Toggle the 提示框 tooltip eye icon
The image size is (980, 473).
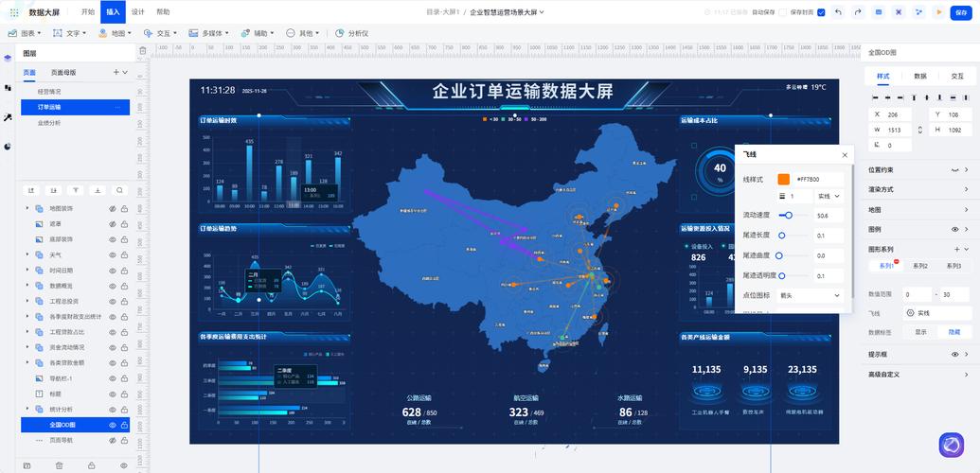point(955,355)
